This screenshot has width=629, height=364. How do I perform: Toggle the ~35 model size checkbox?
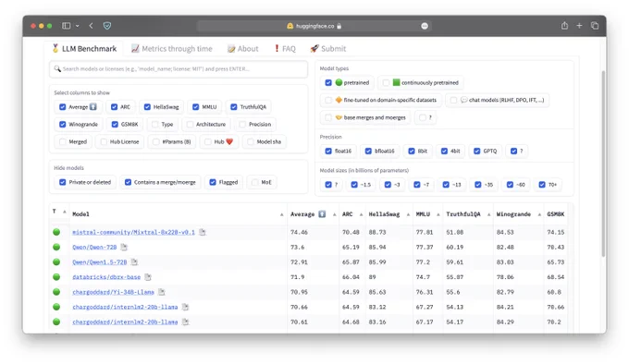pyautogui.click(x=478, y=185)
